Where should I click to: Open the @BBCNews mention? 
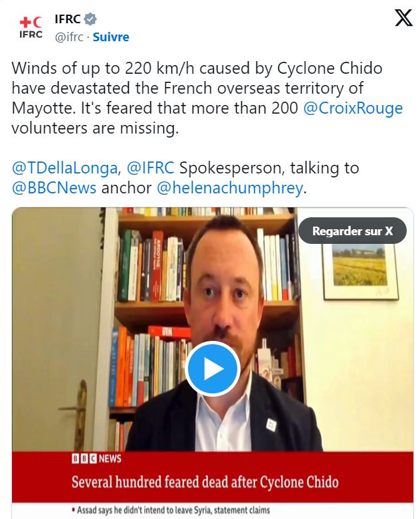(54, 187)
